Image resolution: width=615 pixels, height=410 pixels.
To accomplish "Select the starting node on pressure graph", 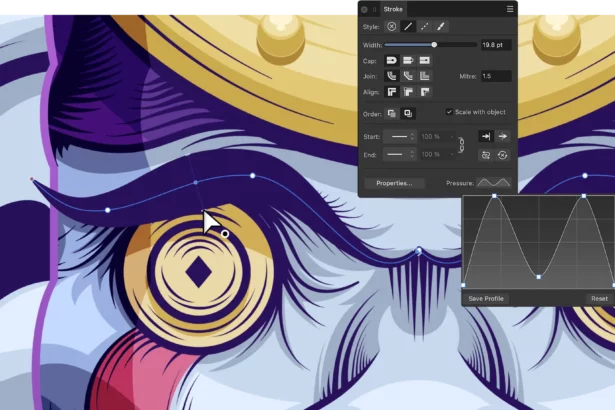I will coord(464,285).
